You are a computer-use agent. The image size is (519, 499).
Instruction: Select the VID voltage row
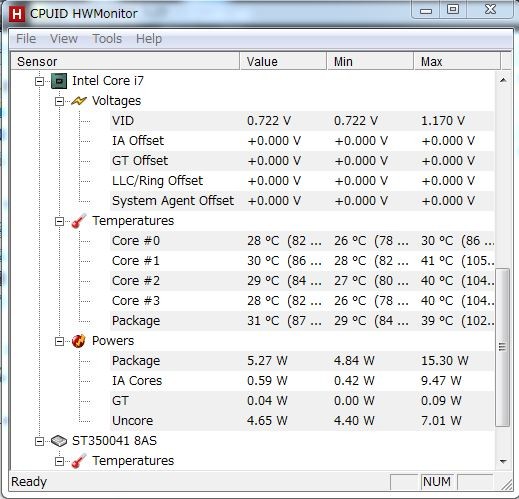302,121
